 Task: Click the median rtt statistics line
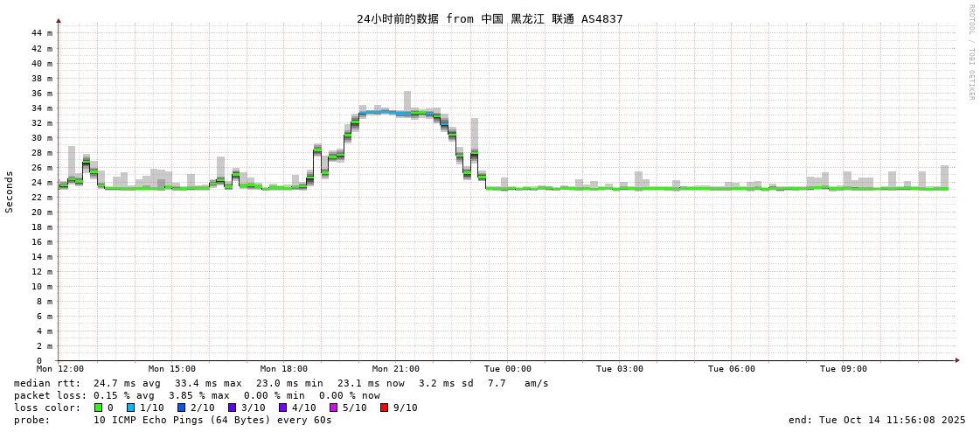pos(281,383)
